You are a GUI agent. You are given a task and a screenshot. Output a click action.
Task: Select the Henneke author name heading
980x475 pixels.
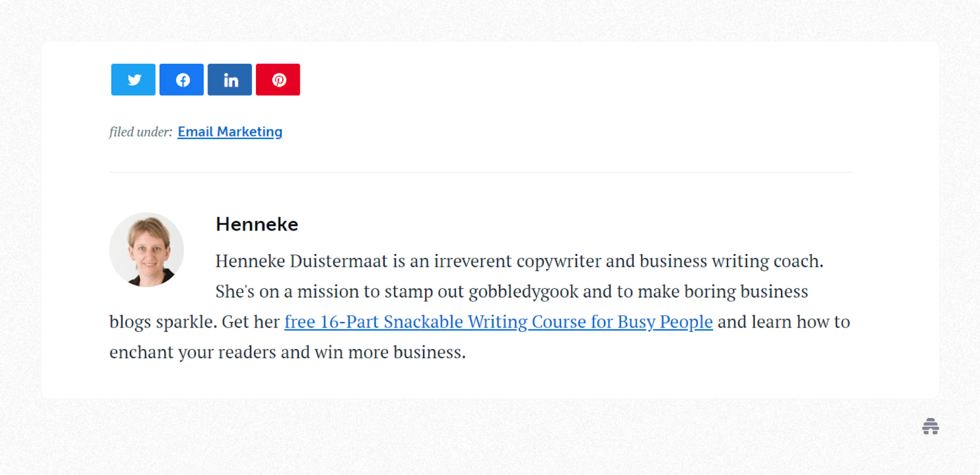point(257,225)
